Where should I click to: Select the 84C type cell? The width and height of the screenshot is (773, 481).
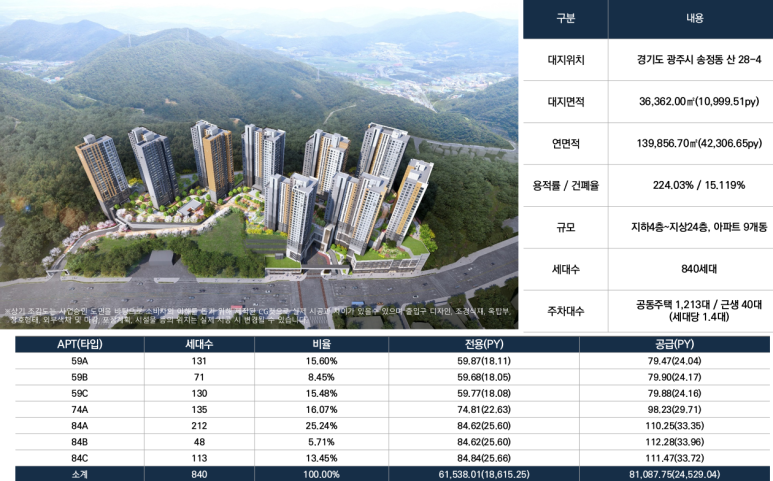(79, 458)
